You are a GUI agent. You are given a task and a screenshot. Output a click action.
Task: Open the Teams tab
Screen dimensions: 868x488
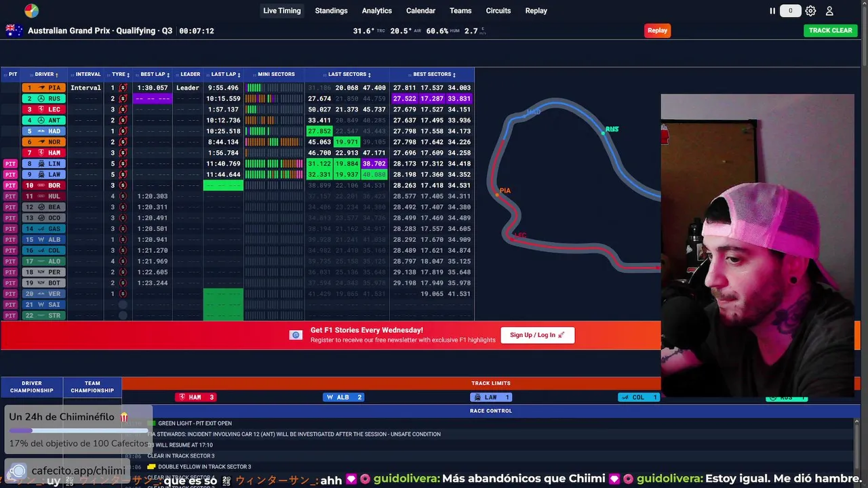click(x=460, y=11)
